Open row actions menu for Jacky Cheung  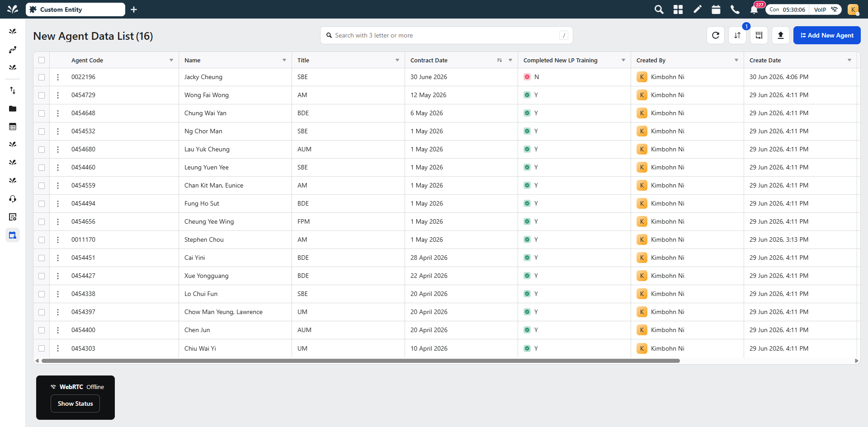58,77
